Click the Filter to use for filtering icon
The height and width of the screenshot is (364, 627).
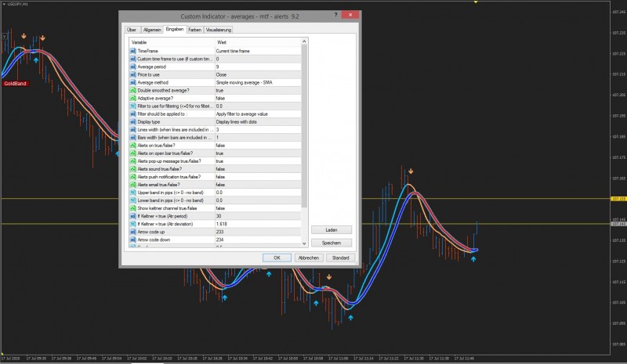click(x=132, y=106)
